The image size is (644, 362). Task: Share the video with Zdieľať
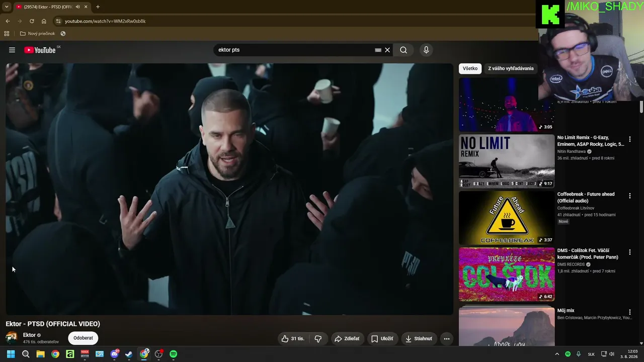click(347, 338)
